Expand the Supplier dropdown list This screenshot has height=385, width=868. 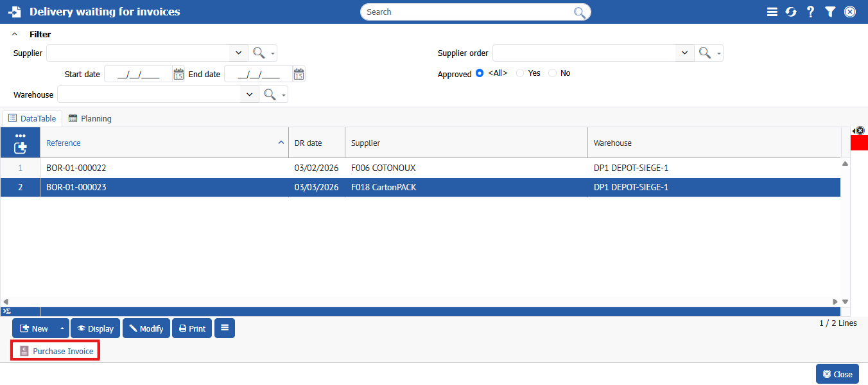pyautogui.click(x=238, y=53)
